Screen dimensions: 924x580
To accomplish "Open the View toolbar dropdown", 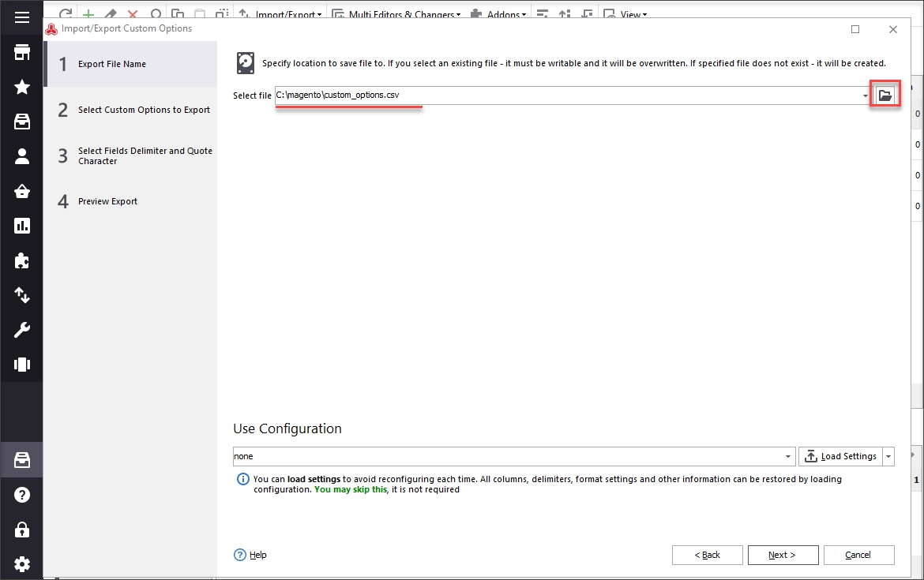I will [625, 13].
